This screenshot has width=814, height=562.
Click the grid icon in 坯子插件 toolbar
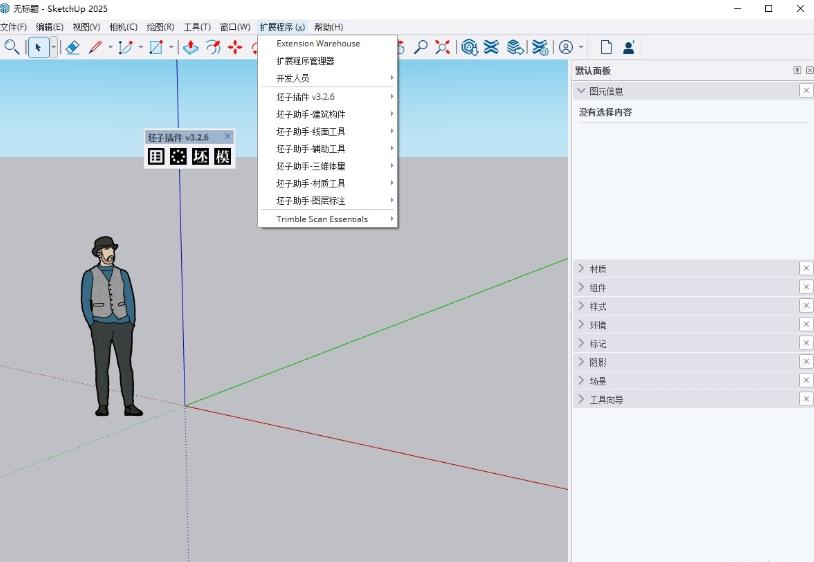(x=156, y=156)
